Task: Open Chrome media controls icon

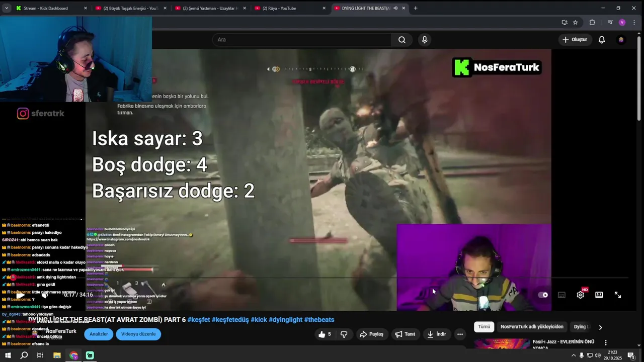Action: pos(610,22)
